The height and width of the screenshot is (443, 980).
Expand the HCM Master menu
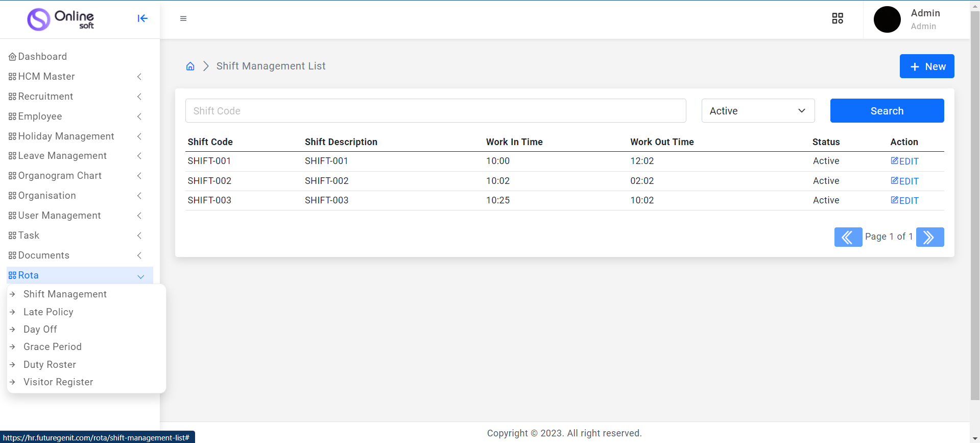(x=75, y=77)
